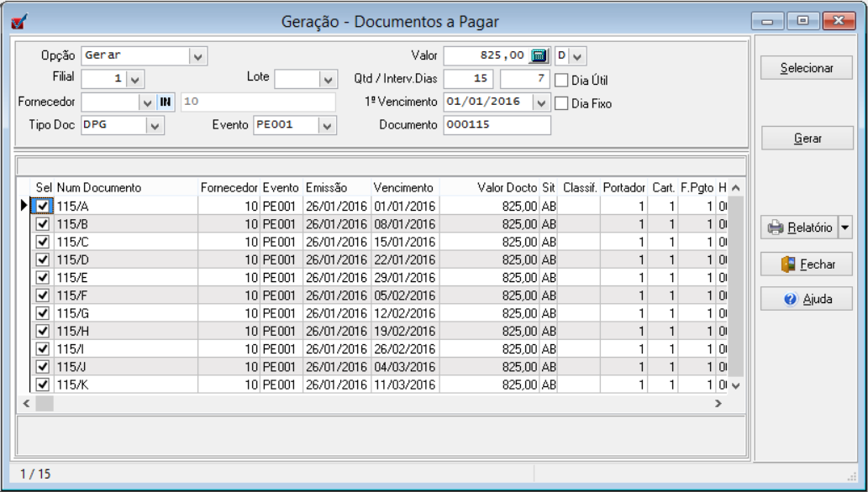Open the Tipo Doc dropdown
This screenshot has width=868, height=492.
(x=155, y=125)
